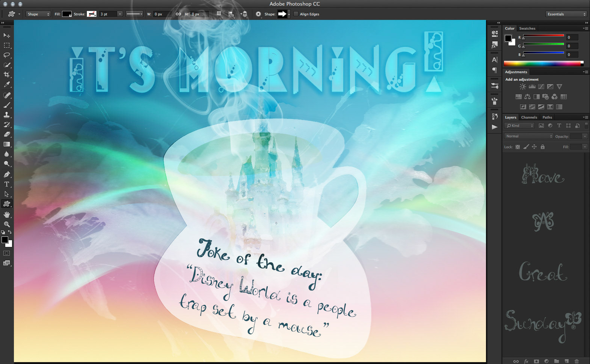Open the custom Shape picker dropdown
This screenshot has height=364, width=590.
tap(289, 14)
